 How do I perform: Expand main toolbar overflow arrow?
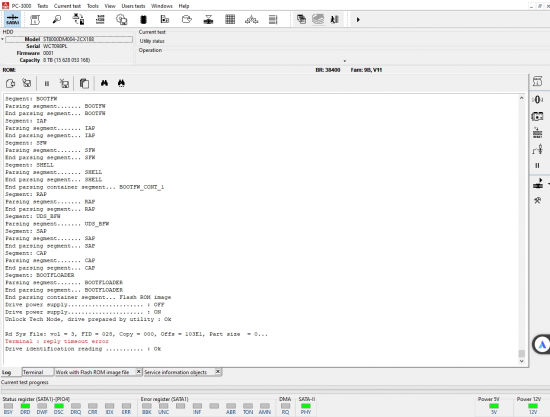pyautogui.click(x=358, y=20)
